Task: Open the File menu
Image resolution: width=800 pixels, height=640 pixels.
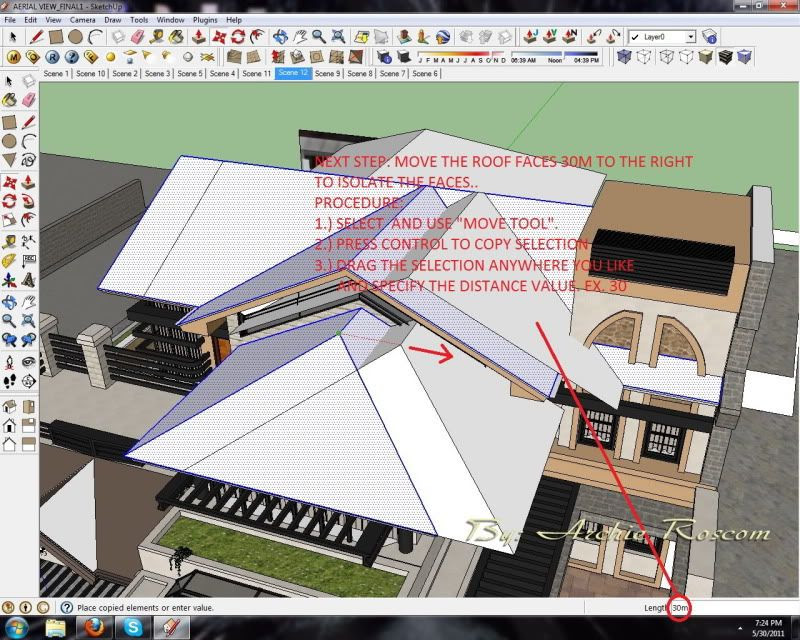Action: tap(10, 20)
